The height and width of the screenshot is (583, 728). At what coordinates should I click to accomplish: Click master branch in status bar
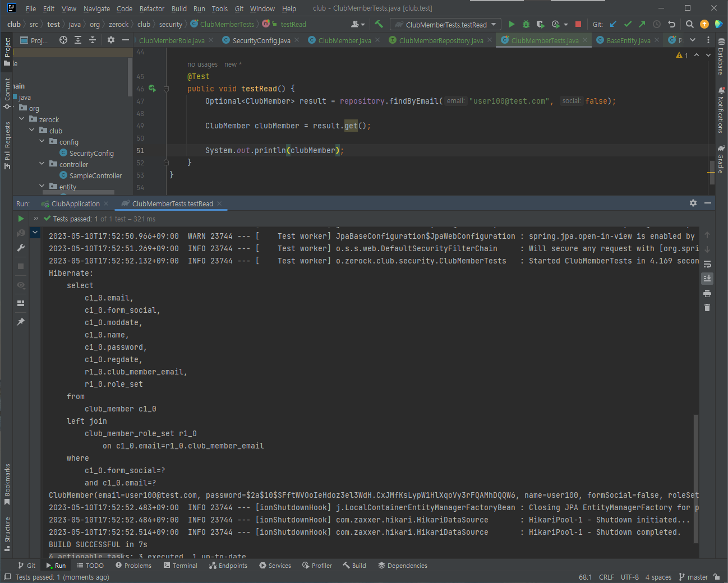[x=694, y=577]
